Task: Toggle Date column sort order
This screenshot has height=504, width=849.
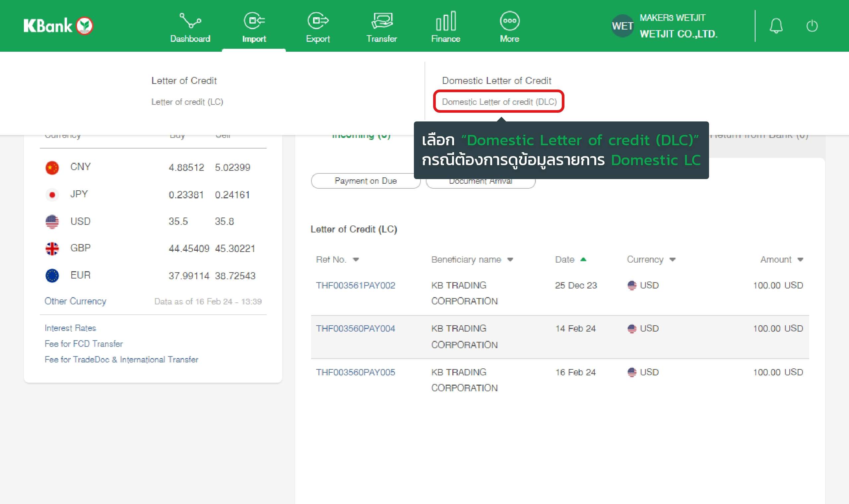Action: [583, 260]
